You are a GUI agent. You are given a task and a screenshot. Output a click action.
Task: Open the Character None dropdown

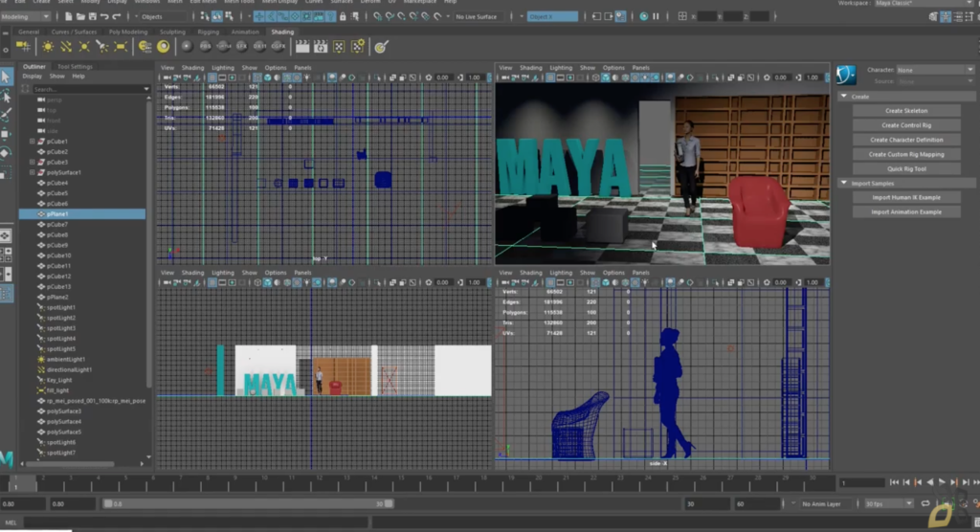pos(935,70)
